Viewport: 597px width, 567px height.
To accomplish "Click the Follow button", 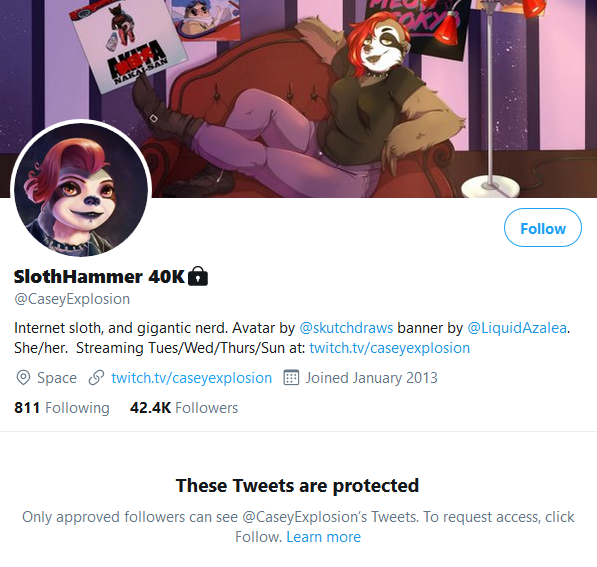I will tap(543, 228).
